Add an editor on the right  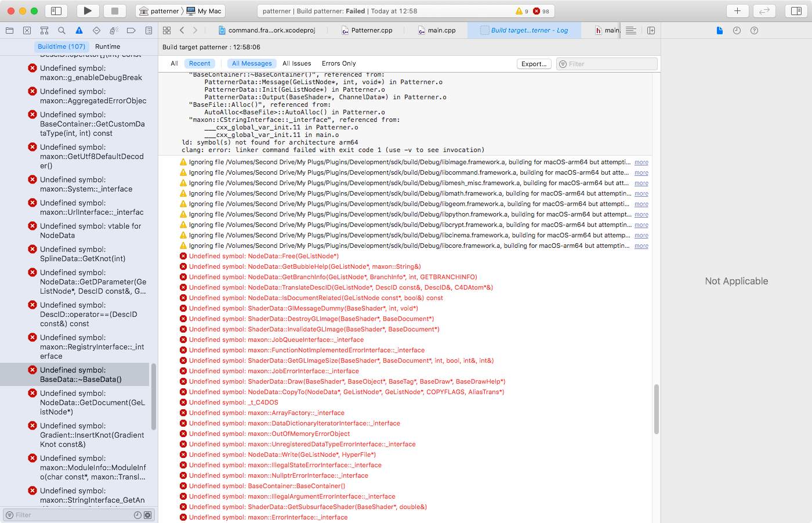651,30
